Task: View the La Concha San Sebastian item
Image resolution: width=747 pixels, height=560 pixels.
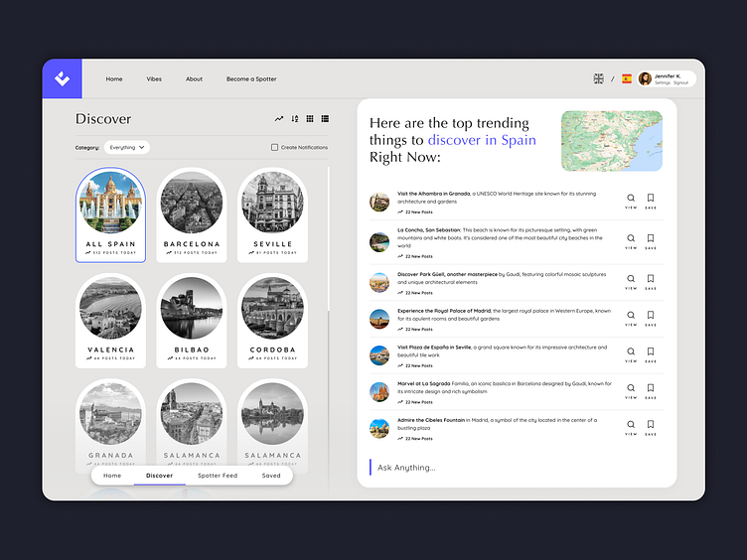Action: click(x=631, y=241)
